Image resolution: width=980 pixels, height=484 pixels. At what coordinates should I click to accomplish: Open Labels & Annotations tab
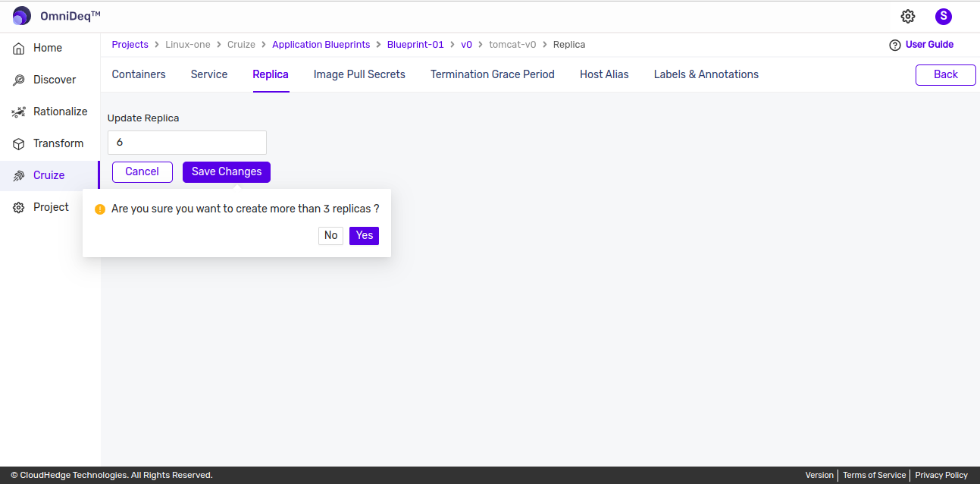pos(706,74)
